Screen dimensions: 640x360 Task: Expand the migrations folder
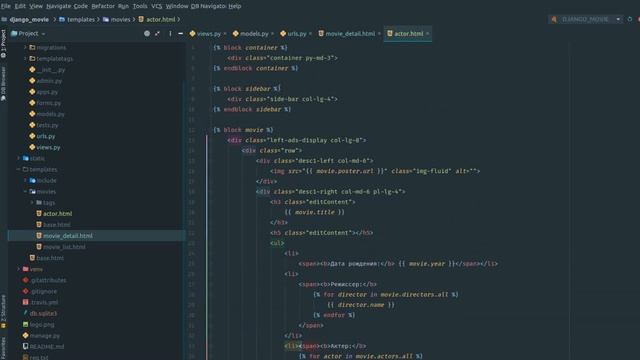pyautogui.click(x=25, y=47)
